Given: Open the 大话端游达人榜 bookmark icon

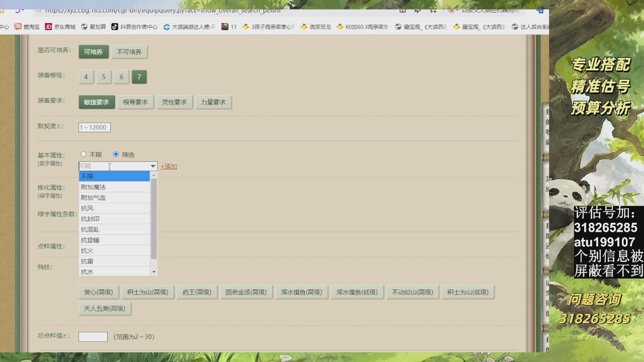Looking at the screenshot, I should click(x=167, y=27).
